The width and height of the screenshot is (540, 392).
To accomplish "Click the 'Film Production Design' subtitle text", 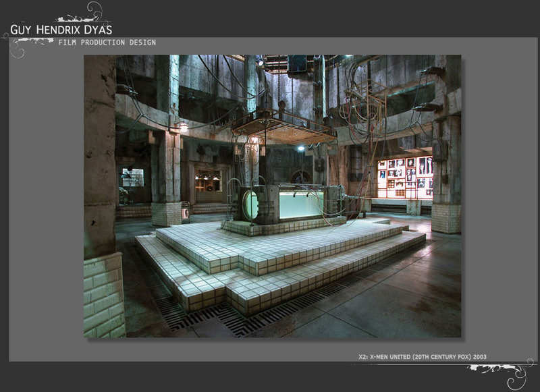I will [x=107, y=43].
